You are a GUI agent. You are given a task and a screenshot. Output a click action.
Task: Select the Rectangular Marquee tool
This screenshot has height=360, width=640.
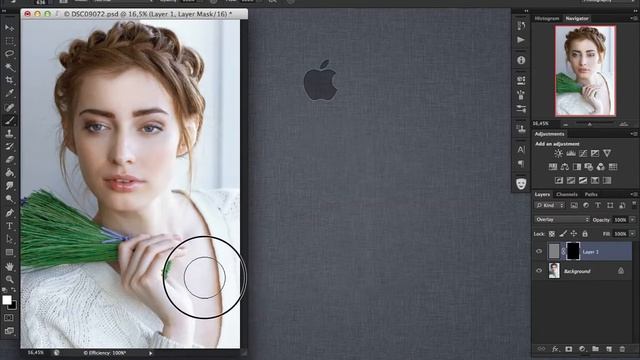coord(9,41)
